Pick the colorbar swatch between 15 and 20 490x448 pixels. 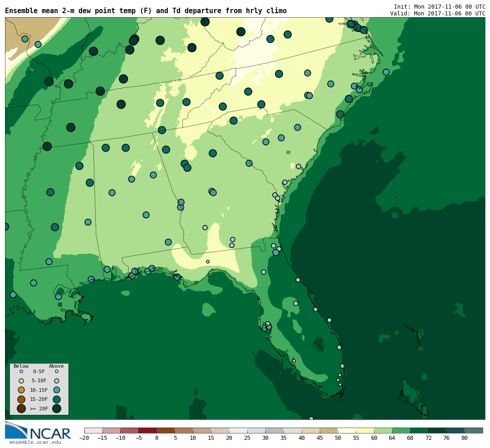tap(220, 430)
